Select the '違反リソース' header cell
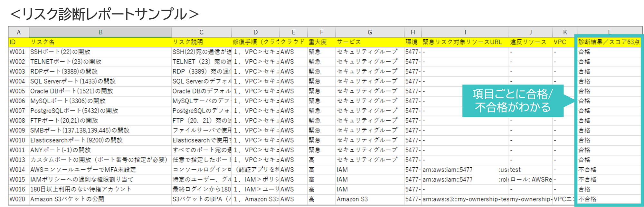644x207 pixels. [x=531, y=42]
